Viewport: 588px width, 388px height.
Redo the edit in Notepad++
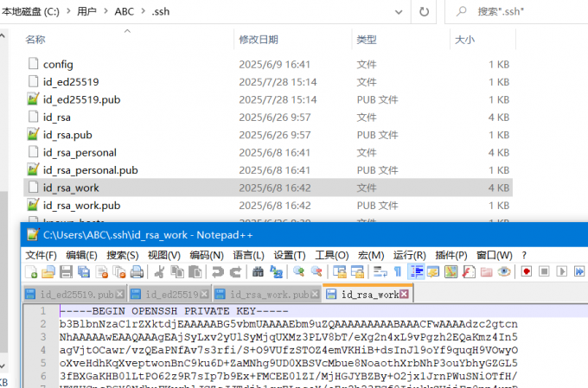point(235,272)
